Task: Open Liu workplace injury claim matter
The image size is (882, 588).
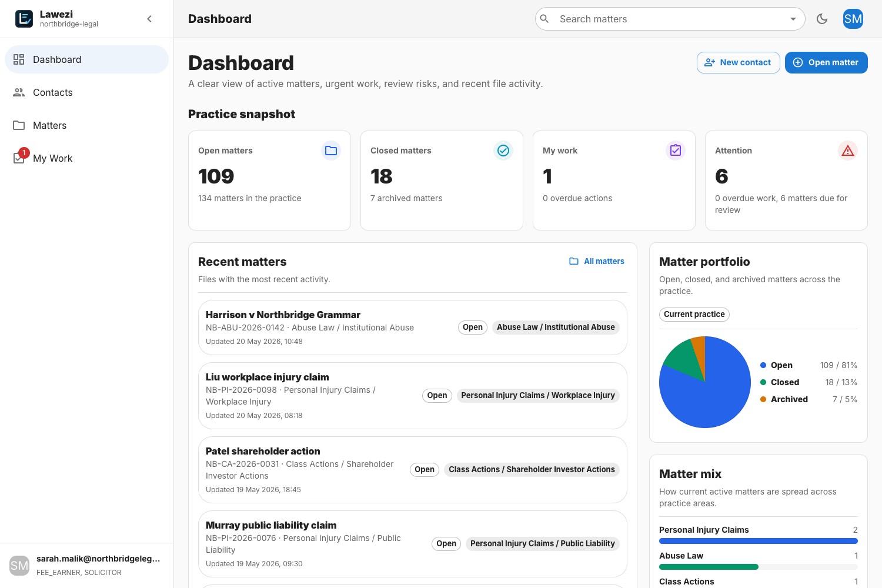Action: (x=413, y=396)
